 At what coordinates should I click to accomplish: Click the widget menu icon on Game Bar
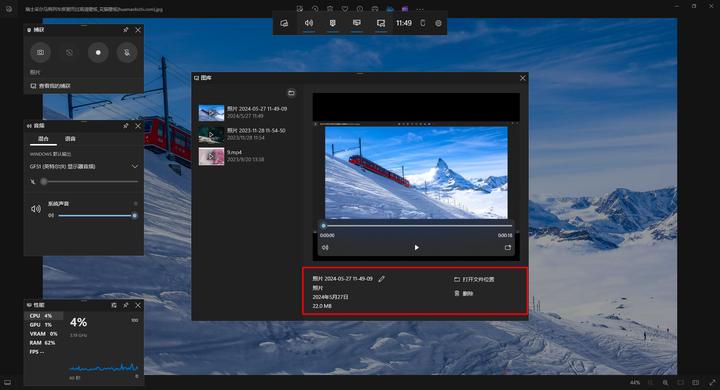pyautogui.click(x=284, y=23)
